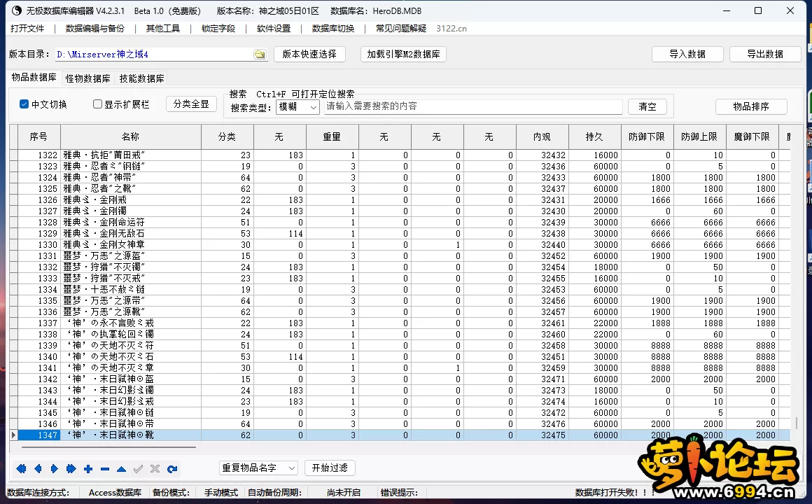Viewport: 812px width, 504px height.
Task: Open 软件设置 menu
Action: point(274,29)
